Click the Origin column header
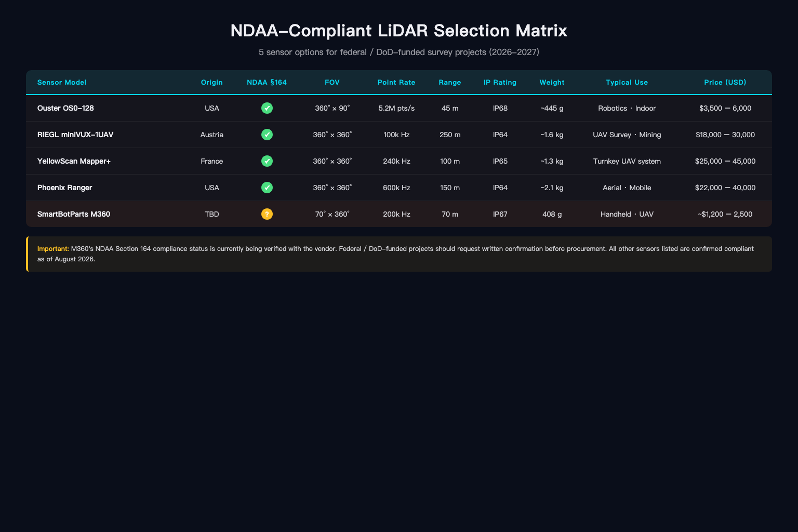Screen dimensions: 798x532 [212, 82]
